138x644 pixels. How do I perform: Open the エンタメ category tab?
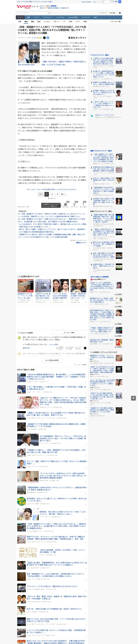47,21
